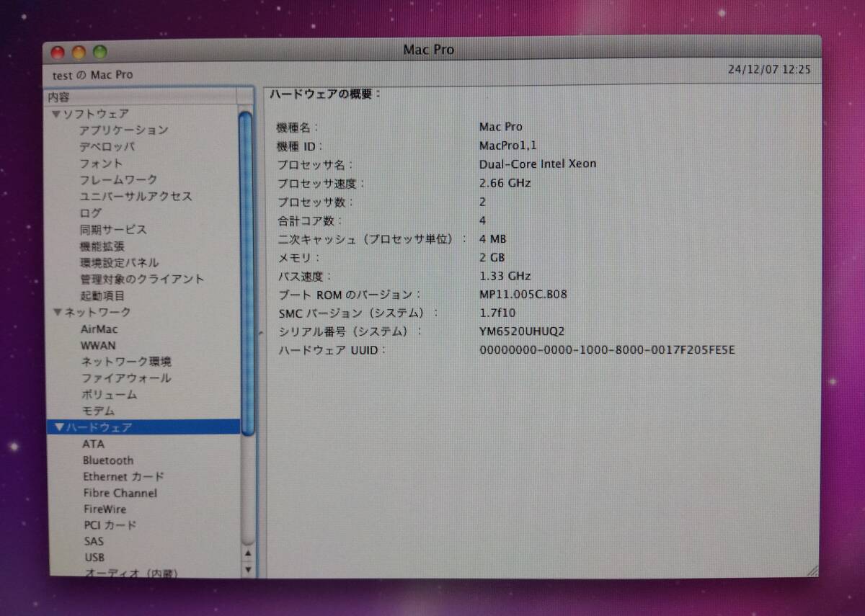Viewport: 865px width, 616px height.
Task: Open the USB hardware entry
Action: pos(94,558)
